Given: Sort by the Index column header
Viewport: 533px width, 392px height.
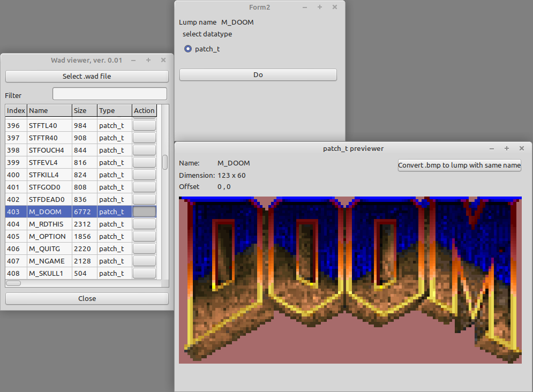Looking at the screenshot, I should pos(16,111).
